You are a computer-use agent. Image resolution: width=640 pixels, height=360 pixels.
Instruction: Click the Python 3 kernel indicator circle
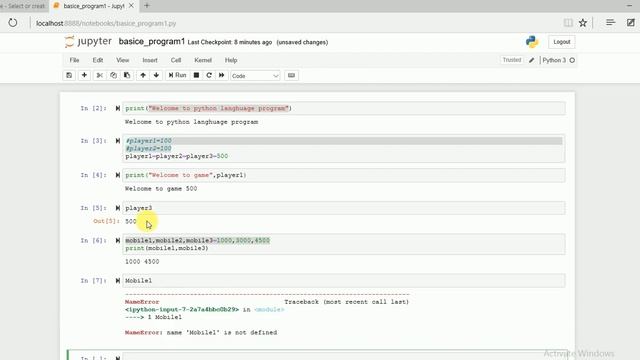tap(572, 60)
